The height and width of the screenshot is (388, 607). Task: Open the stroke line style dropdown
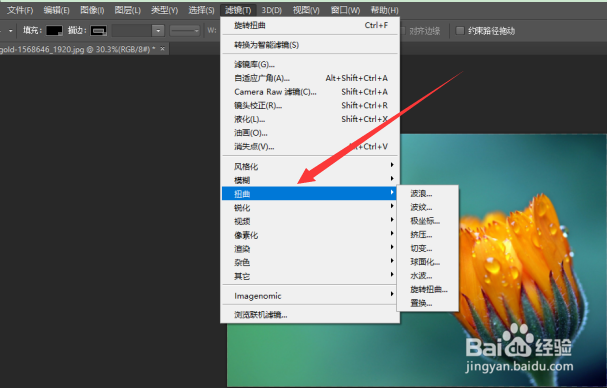tap(185, 31)
